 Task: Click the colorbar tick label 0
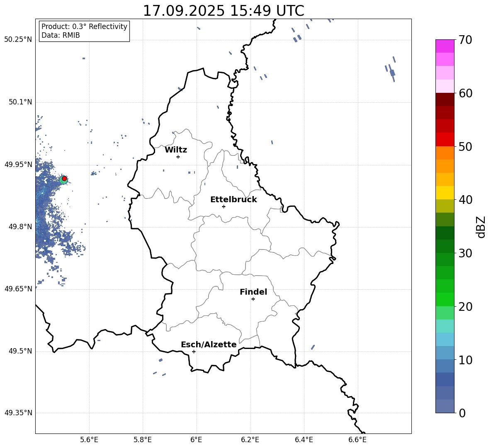pos(462,413)
